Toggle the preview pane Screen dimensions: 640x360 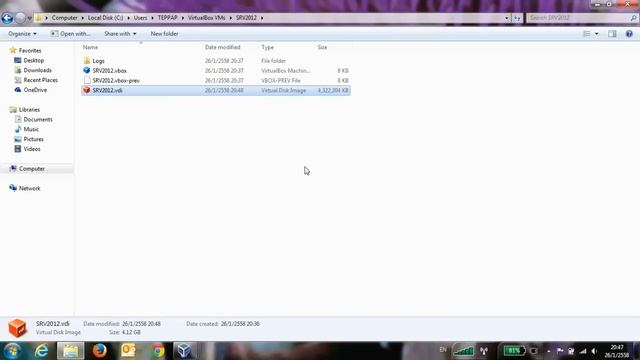[612, 34]
